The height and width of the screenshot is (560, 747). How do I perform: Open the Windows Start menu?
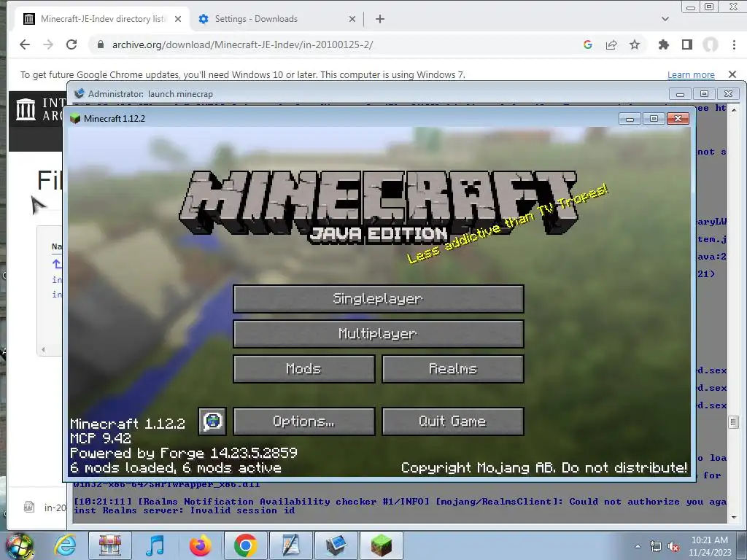click(x=19, y=545)
